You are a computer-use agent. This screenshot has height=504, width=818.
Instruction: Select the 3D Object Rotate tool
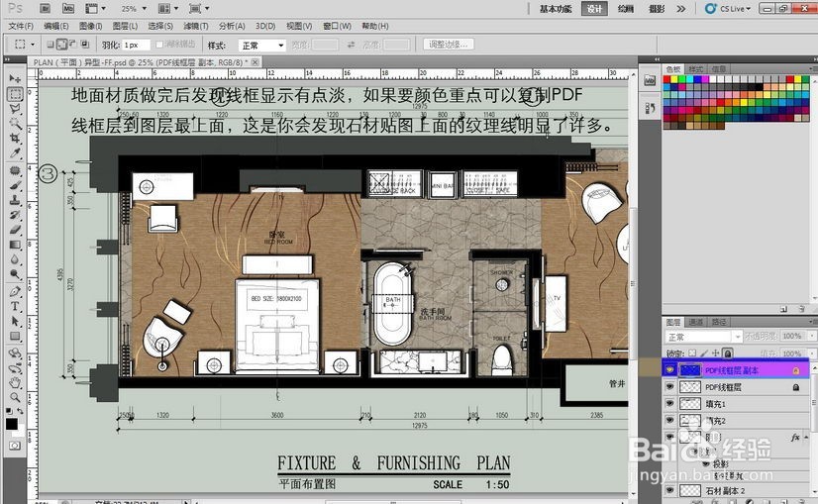point(15,353)
